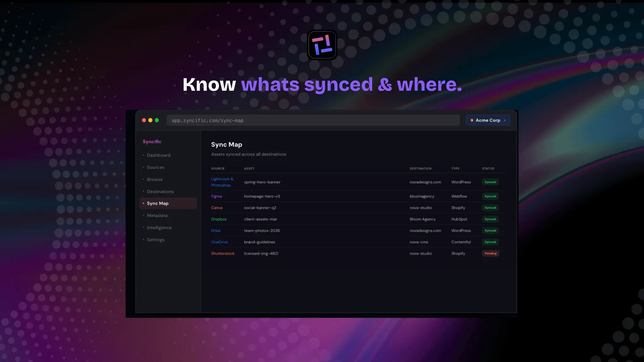The width and height of the screenshot is (644, 362).
Task: Open Destinations in the sidebar
Action: click(160, 192)
